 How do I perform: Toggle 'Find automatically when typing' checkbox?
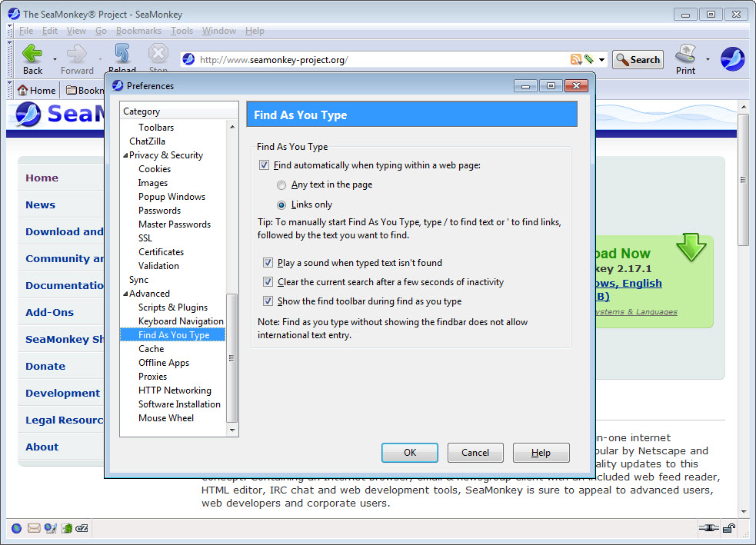(x=265, y=165)
